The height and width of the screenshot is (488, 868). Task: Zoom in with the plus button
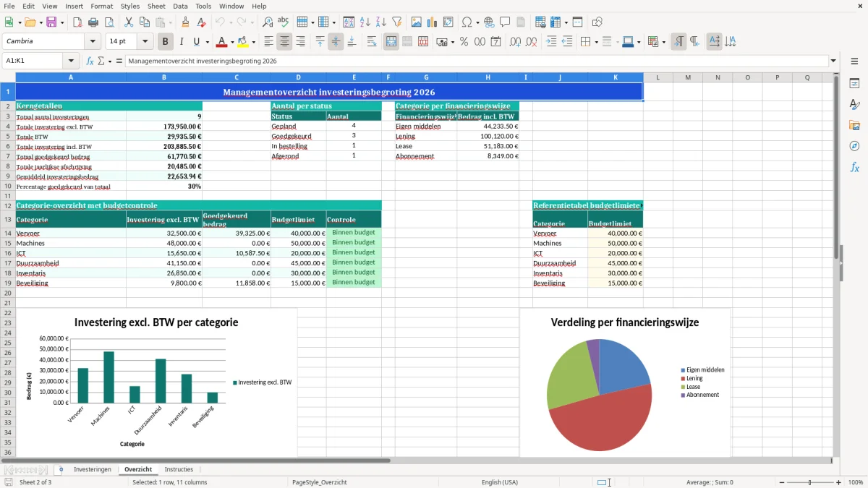click(838, 482)
